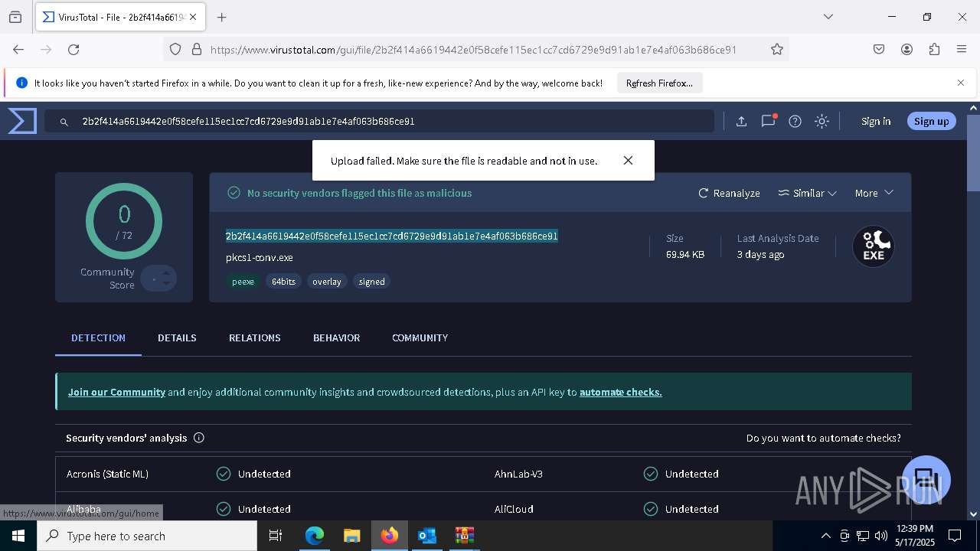Screen dimensions: 980x551
Task: Open the extensions puzzle icon
Action: click(x=934, y=49)
